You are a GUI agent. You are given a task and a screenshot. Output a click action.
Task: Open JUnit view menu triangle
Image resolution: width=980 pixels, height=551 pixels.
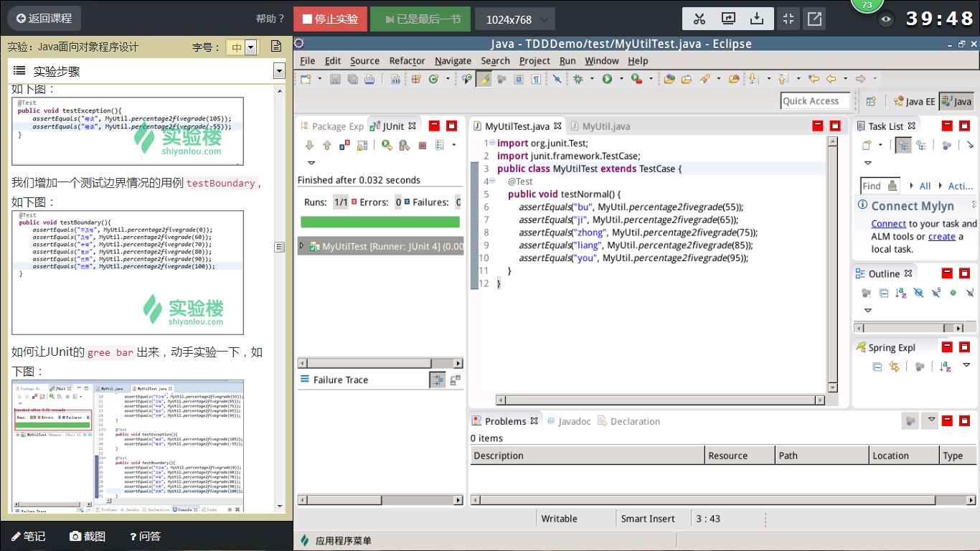tap(311, 162)
